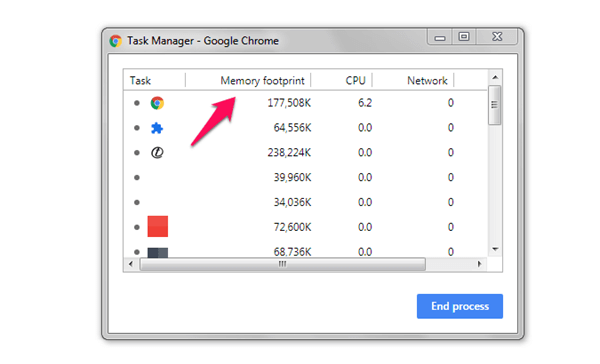Sort by Memory footprint column header
This screenshot has width=600, height=364.
tap(262, 81)
